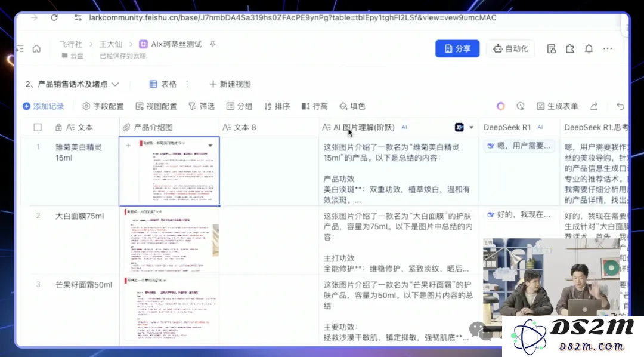Open notifications bell icon
Image resolution: width=644 pixels, height=357 pixels.
coord(589,49)
